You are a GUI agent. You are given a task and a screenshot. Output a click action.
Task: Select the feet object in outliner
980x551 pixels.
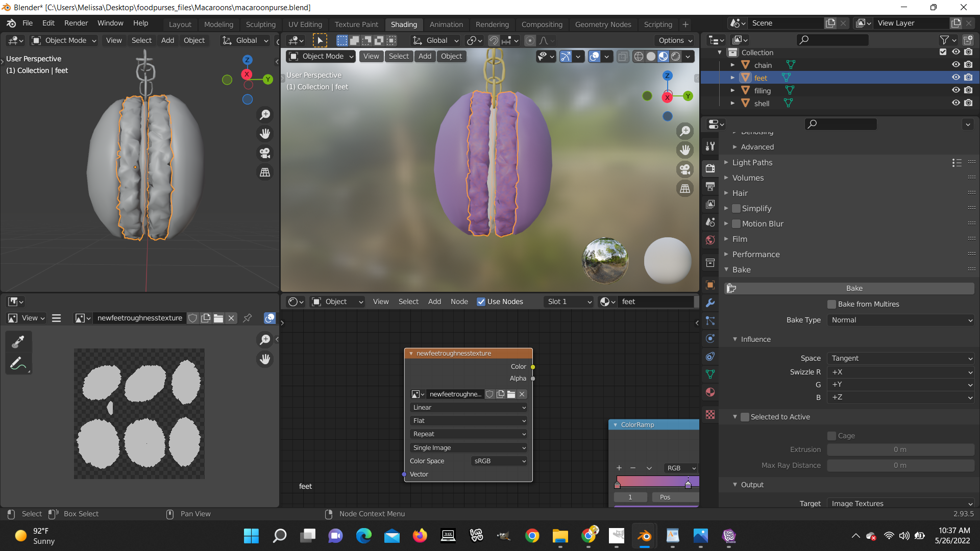click(x=760, y=78)
